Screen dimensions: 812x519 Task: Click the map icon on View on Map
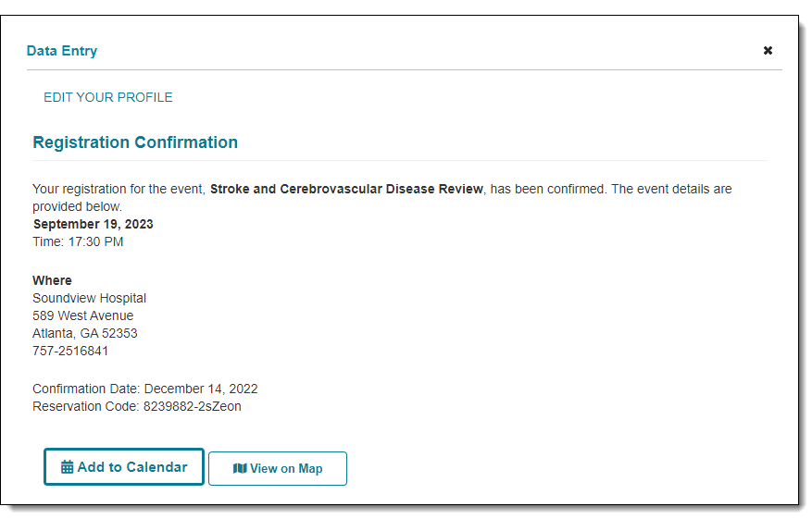point(240,469)
